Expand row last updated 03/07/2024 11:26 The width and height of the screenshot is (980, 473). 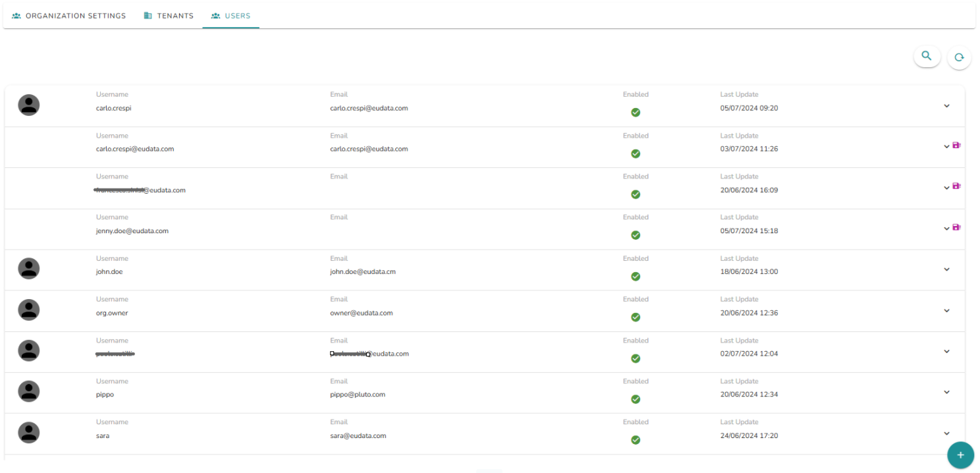(x=946, y=146)
